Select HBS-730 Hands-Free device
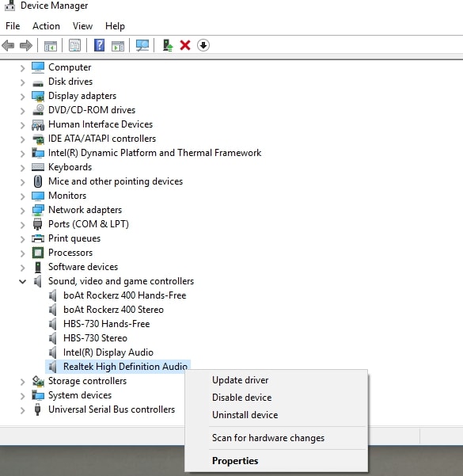Viewport: 463px width, 476px height. click(x=107, y=324)
